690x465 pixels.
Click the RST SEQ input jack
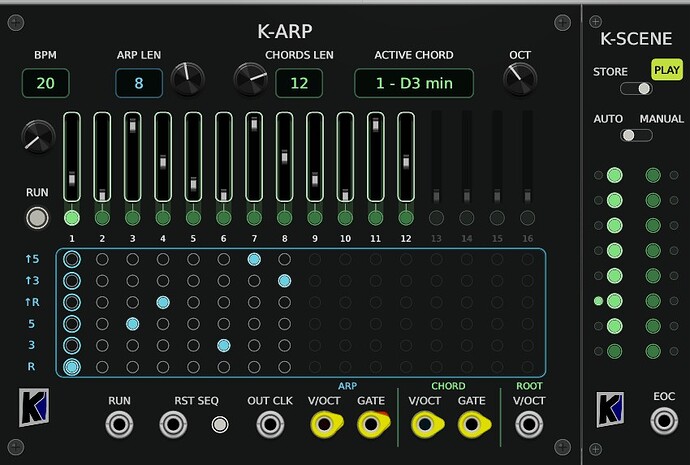tap(173, 425)
